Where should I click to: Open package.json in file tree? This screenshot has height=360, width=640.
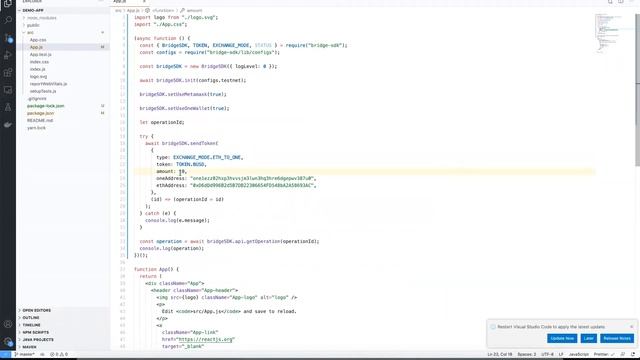click(x=40, y=113)
